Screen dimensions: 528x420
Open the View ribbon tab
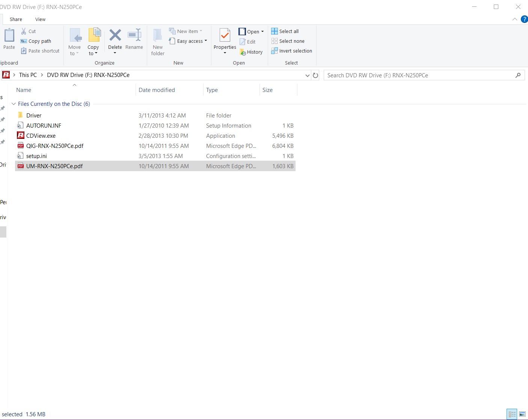tap(40, 20)
